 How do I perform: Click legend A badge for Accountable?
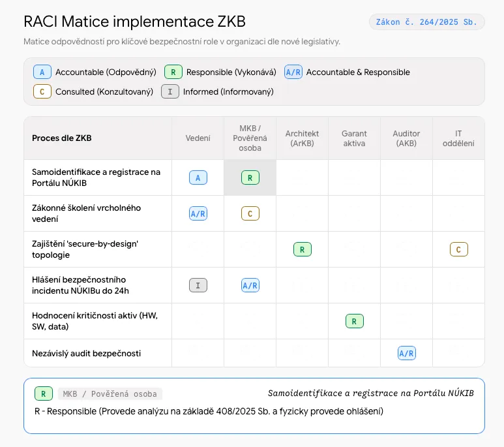coord(42,72)
